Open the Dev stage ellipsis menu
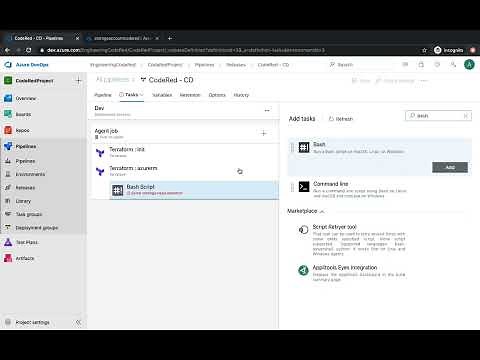480x360 pixels. pos(267,110)
